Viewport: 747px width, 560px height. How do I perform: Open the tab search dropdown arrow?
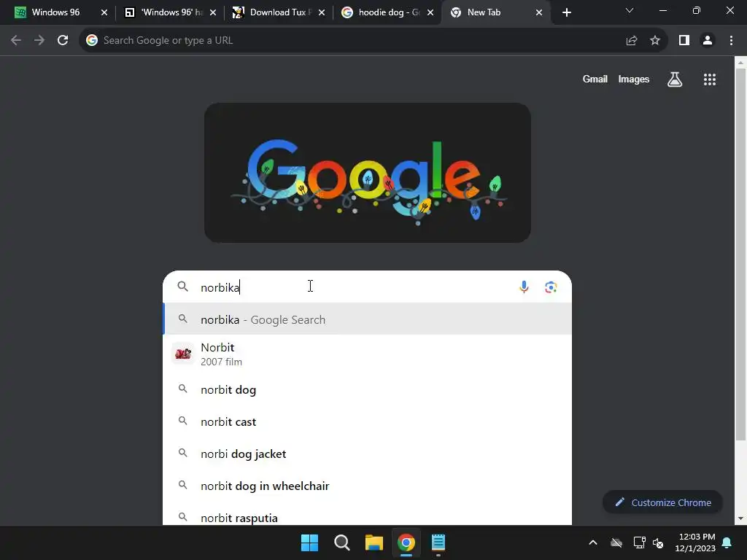tap(630, 10)
